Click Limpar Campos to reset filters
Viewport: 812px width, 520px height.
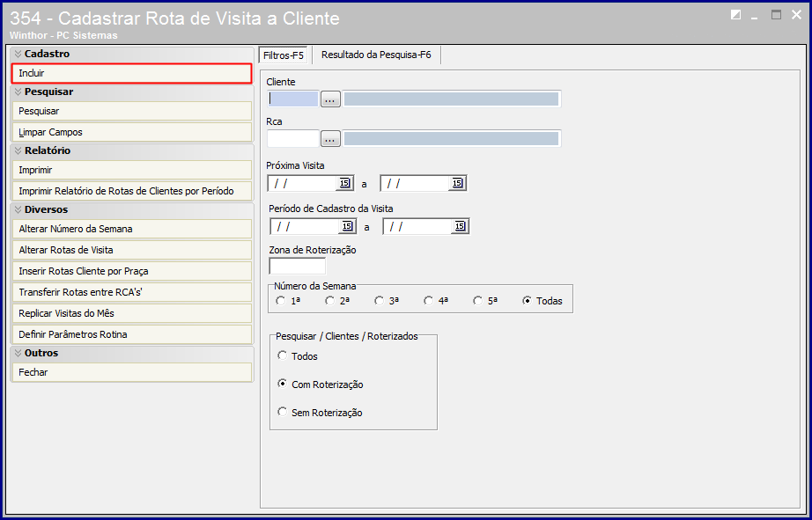click(131, 133)
